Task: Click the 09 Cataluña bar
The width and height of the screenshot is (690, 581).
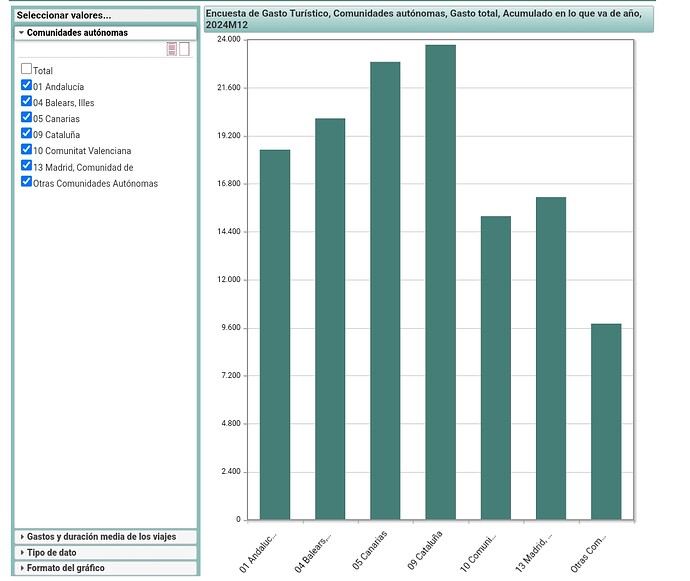Action: point(440,282)
